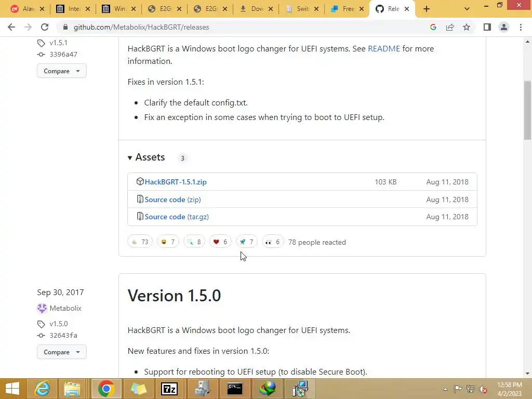Download HackBGRT-1.5.1.zip
Image resolution: width=532 pixels, height=399 pixels.
point(176,182)
